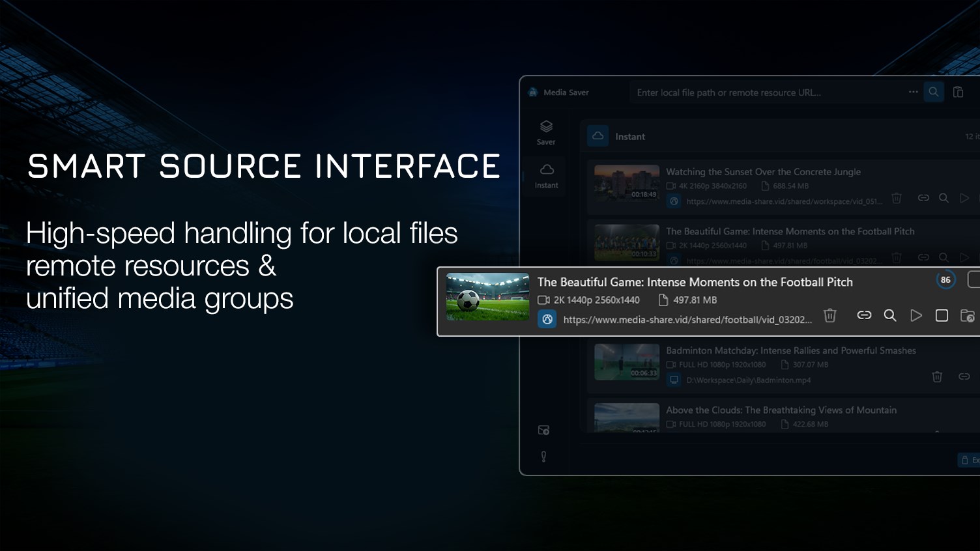Click the '307.07 MB' file size
Screen dimensions: 980x551
pyautogui.click(x=811, y=365)
